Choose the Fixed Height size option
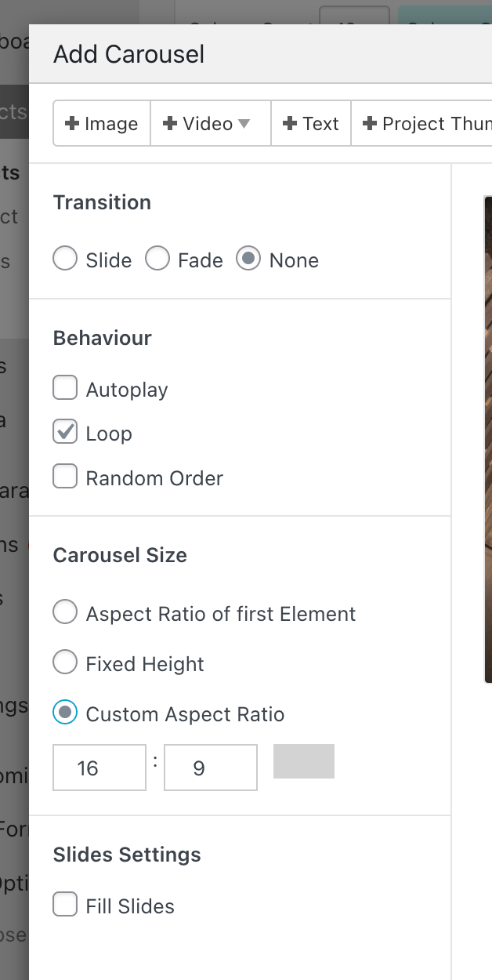This screenshot has width=492, height=980. point(65,662)
